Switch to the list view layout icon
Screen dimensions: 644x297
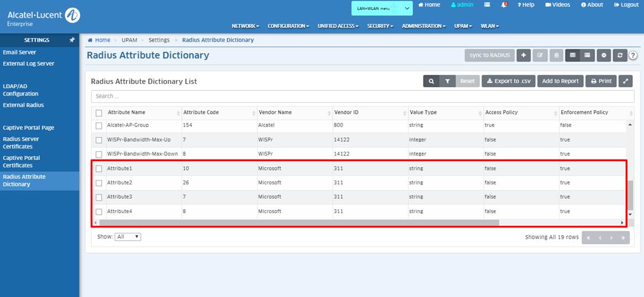click(587, 55)
